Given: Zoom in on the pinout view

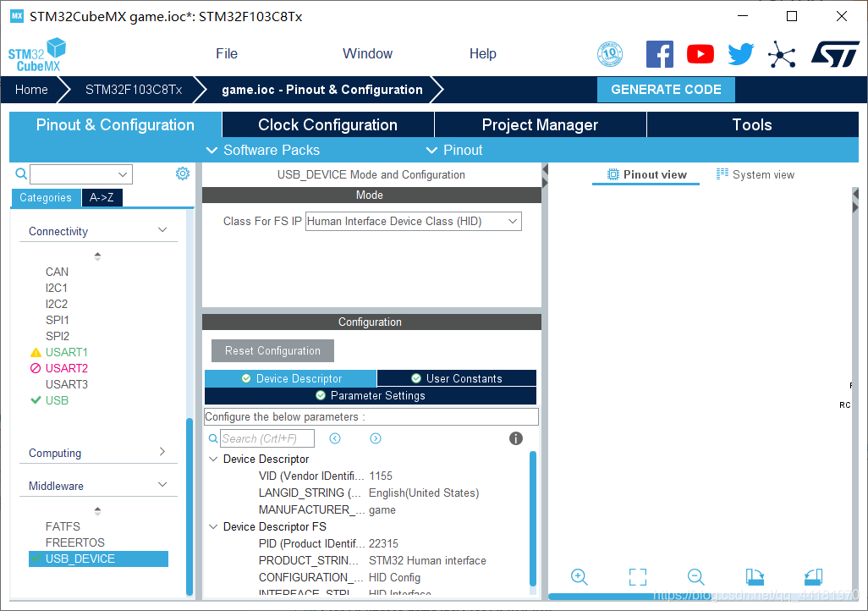Looking at the screenshot, I should click(579, 576).
